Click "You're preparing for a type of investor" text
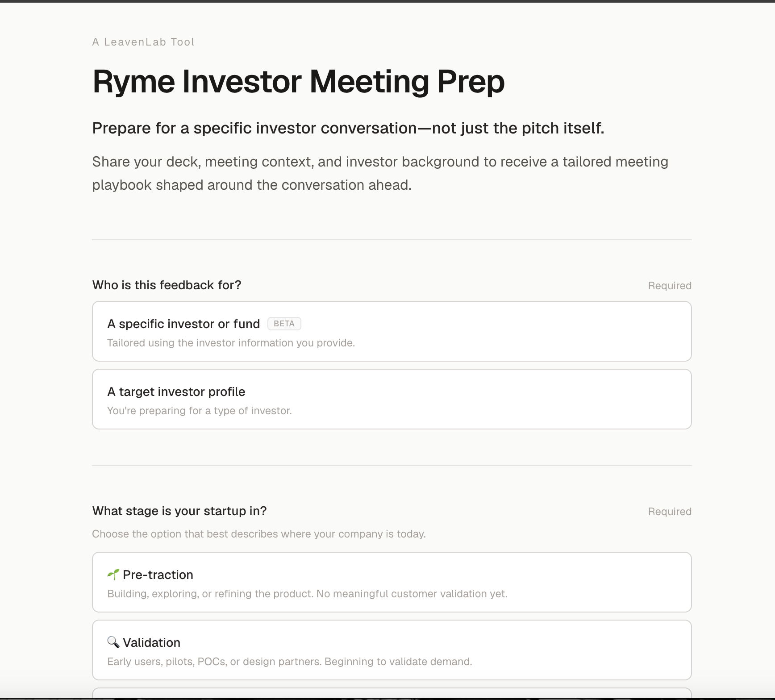This screenshot has width=775, height=700. (x=200, y=411)
